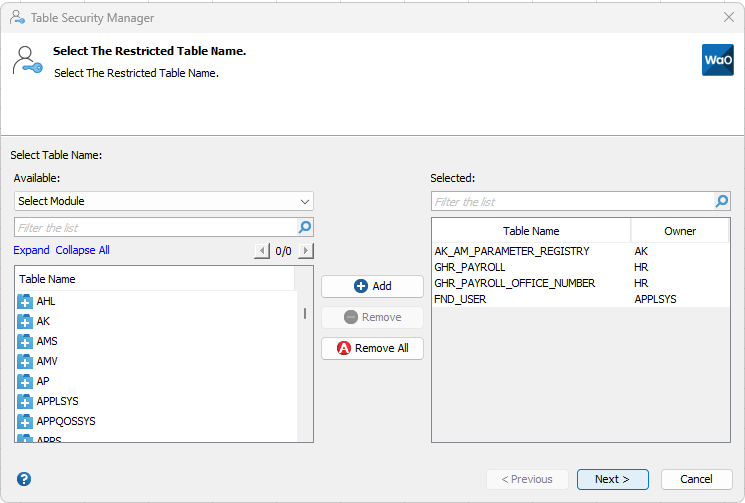This screenshot has width=745, height=503.
Task: Click the search icon in Available filter
Action: (305, 227)
